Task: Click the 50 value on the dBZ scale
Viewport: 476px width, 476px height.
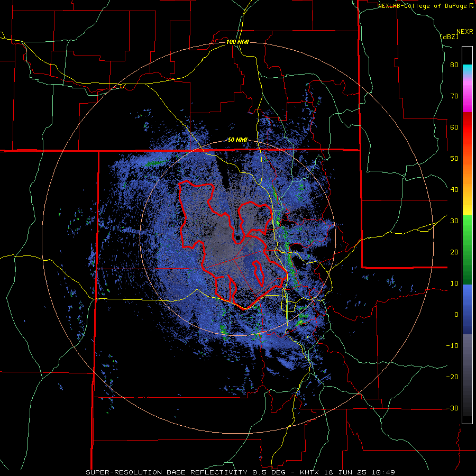Action: pos(454,159)
